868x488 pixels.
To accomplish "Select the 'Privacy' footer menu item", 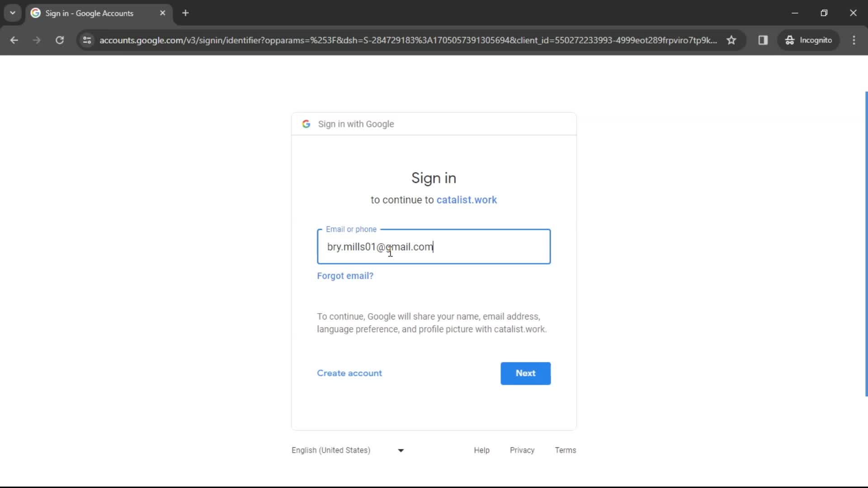I will (522, 450).
